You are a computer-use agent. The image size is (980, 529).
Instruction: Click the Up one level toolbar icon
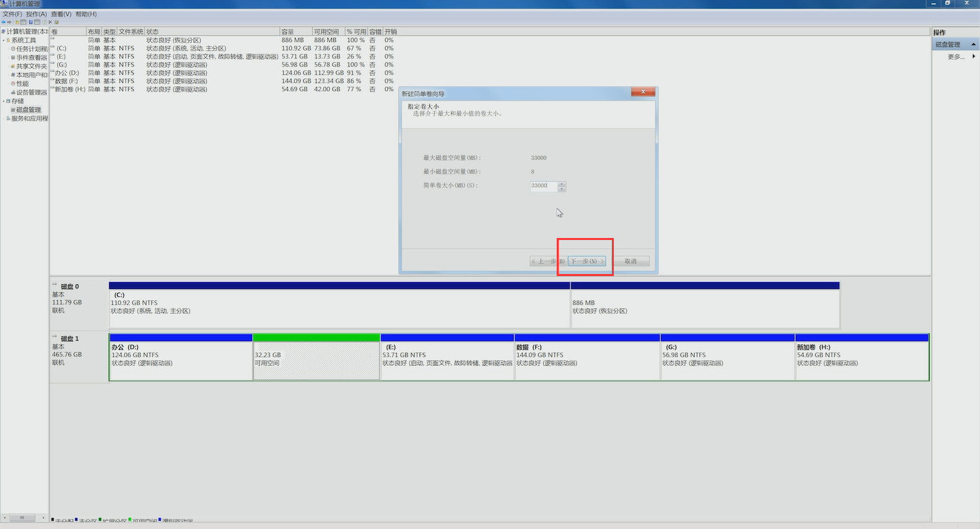pos(17,22)
